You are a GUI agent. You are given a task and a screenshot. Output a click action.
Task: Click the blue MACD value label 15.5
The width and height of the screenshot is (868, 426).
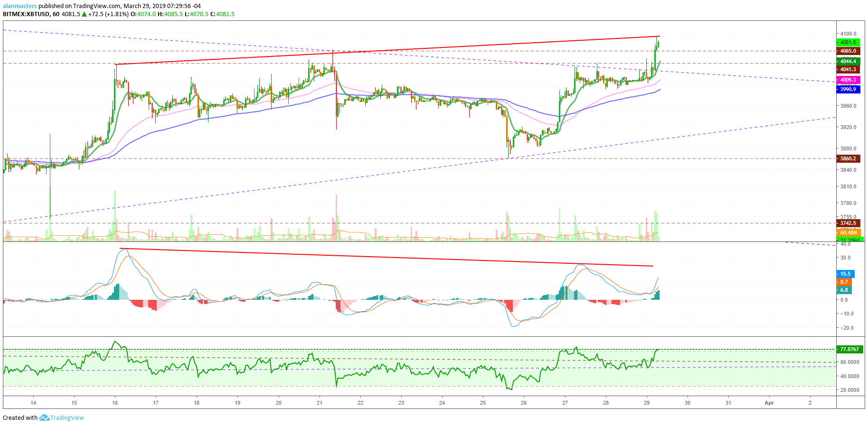pos(845,274)
